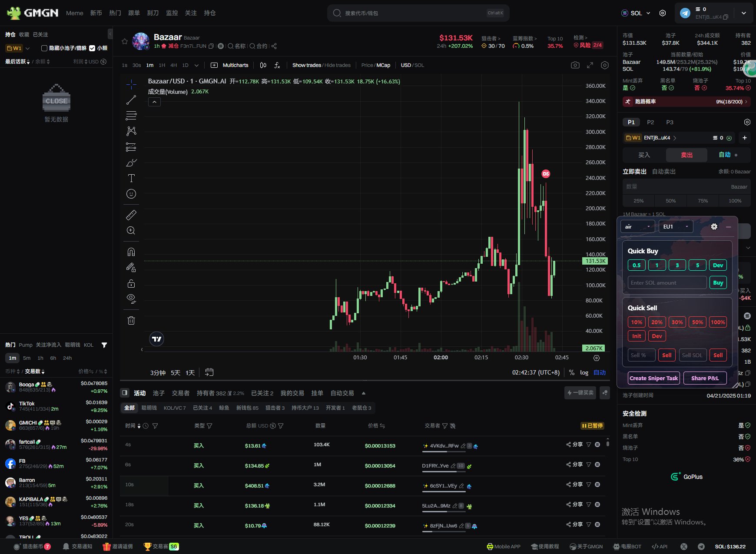The width and height of the screenshot is (756, 554).
Task: Select the chart pattern tool
Action: tap(131, 131)
